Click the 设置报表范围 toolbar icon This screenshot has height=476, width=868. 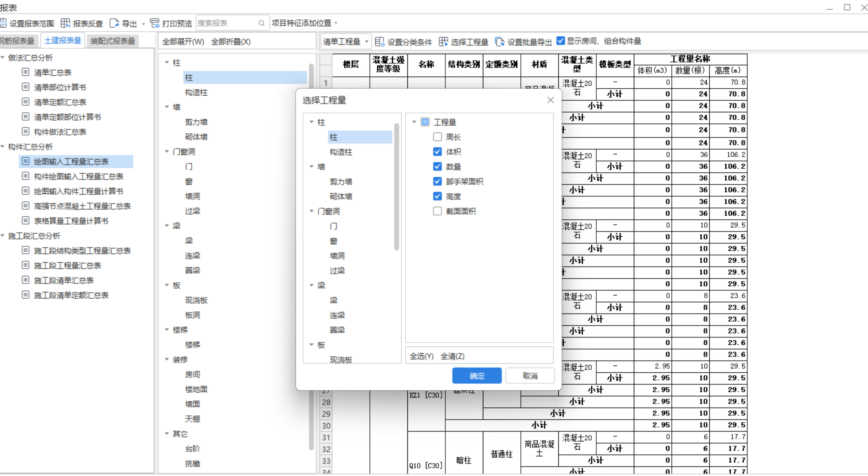coord(3,23)
